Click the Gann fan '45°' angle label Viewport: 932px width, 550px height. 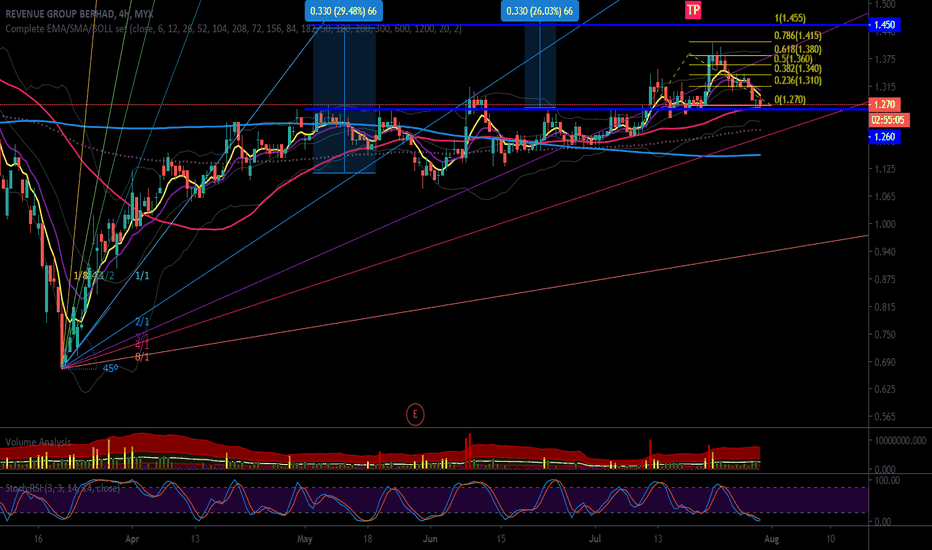point(111,368)
